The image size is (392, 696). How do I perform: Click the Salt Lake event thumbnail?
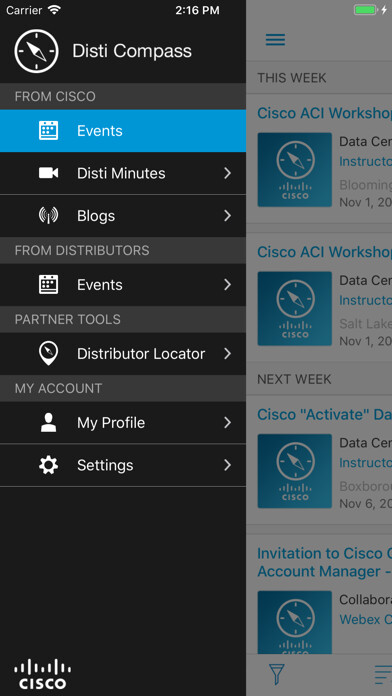click(295, 308)
